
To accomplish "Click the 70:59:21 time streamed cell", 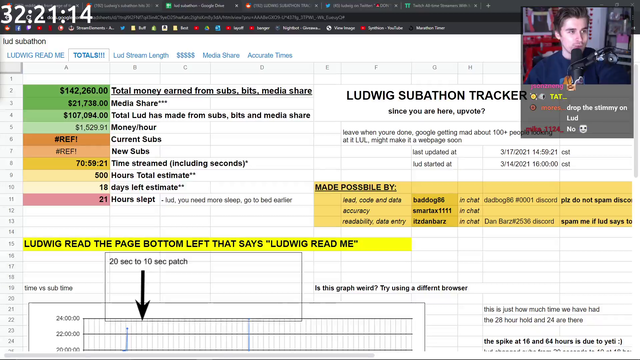I will coord(66,163).
